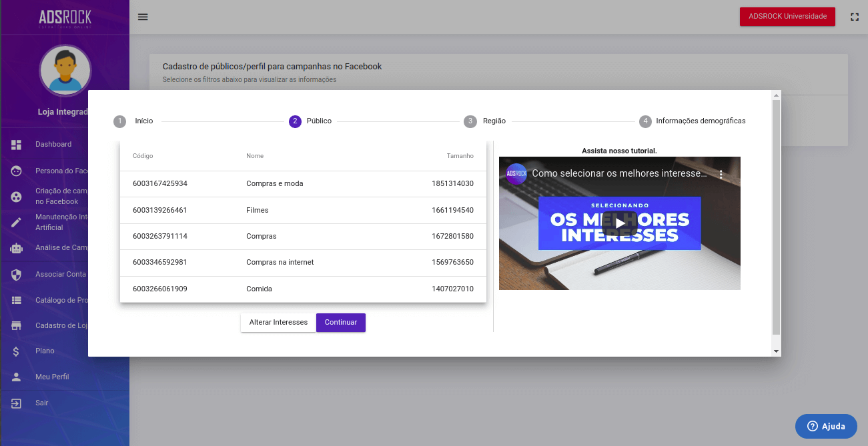868x446 pixels.
Task: Go to step 1 Início
Action: click(133, 121)
